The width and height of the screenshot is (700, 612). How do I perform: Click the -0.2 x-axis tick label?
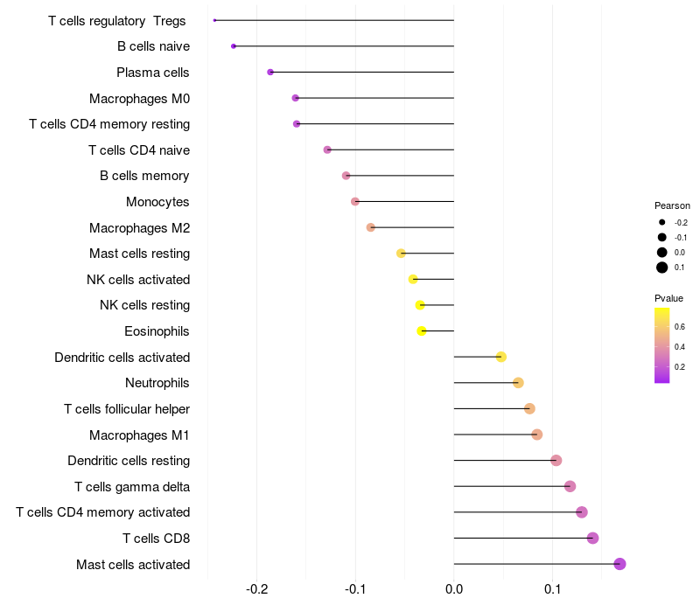point(257,589)
